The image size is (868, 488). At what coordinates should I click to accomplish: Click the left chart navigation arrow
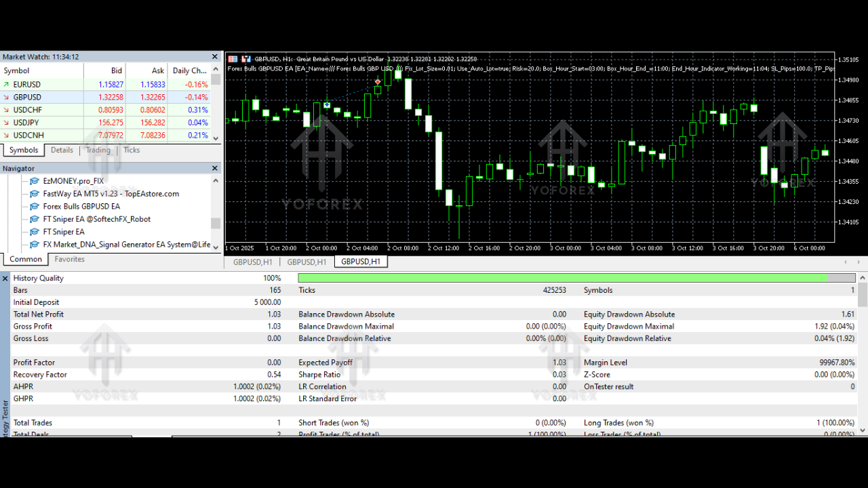845,261
